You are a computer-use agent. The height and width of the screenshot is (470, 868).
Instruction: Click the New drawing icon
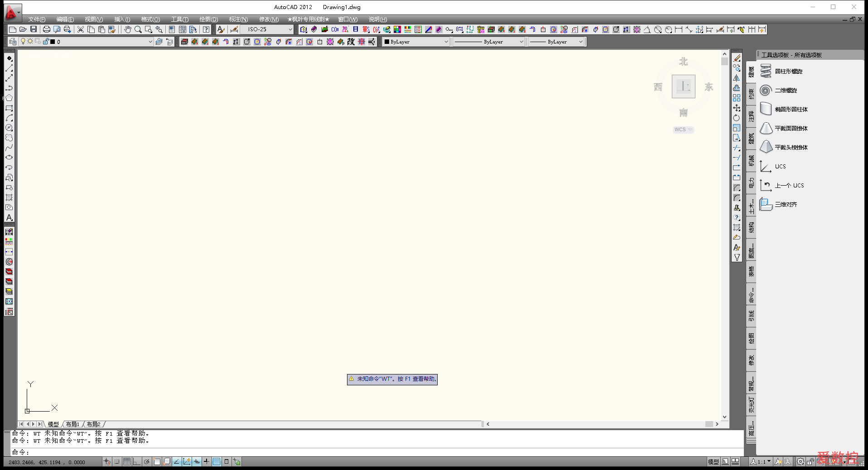click(13, 29)
